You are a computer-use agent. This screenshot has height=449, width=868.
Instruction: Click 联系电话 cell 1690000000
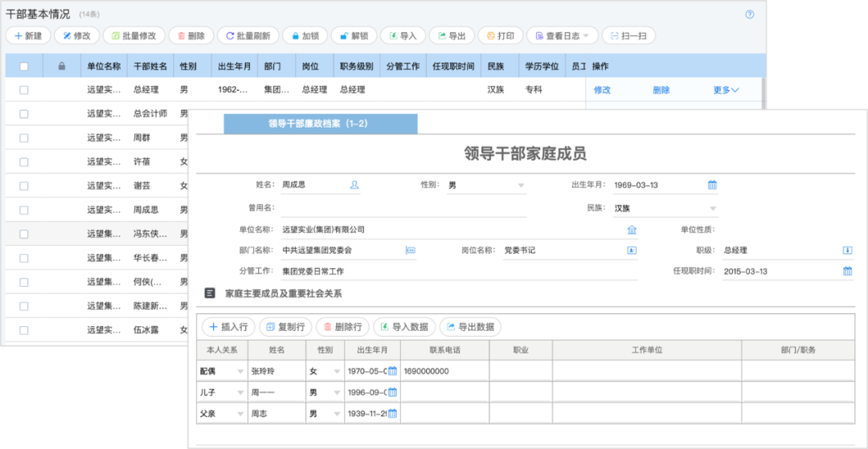pos(444,371)
